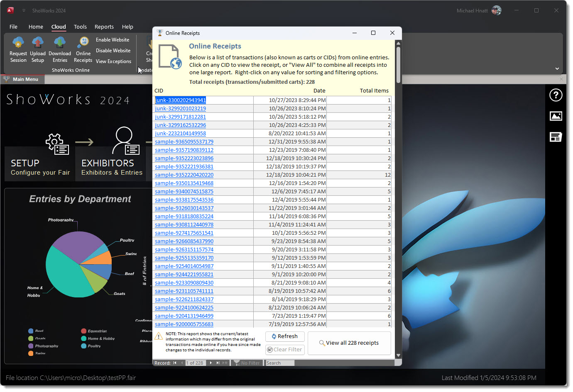
Task: Click the Equestrian legend color swatch
Action: 84,331
